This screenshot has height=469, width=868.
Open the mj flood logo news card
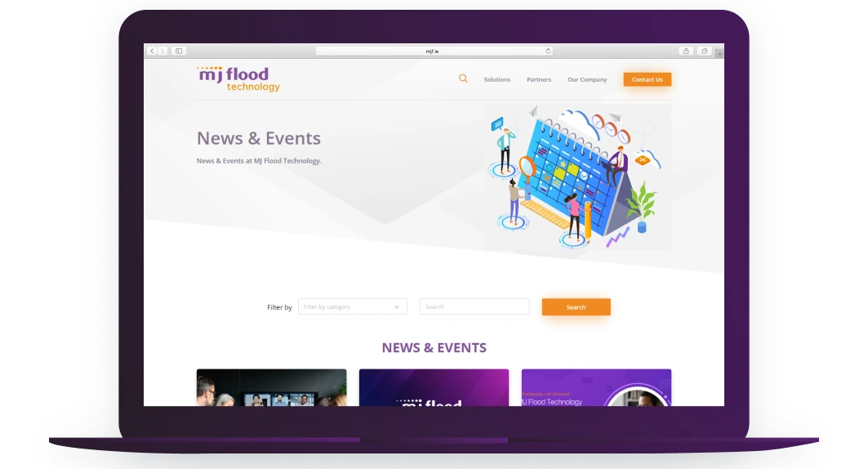(434, 387)
